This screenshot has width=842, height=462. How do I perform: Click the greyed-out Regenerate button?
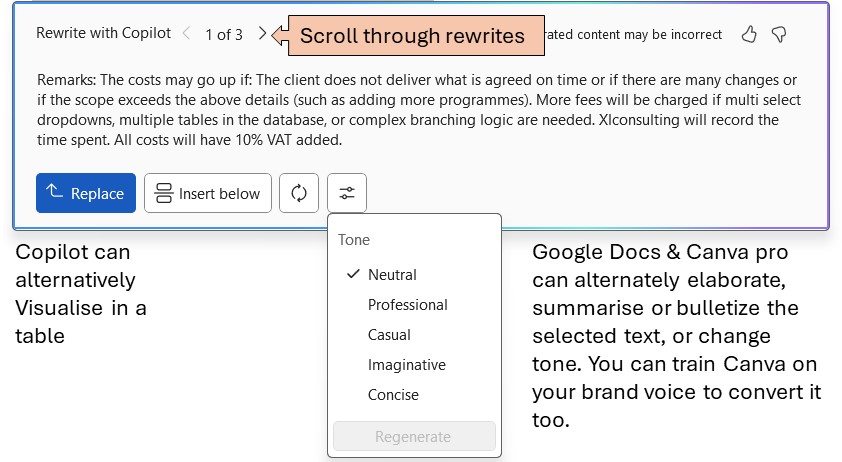(413, 437)
